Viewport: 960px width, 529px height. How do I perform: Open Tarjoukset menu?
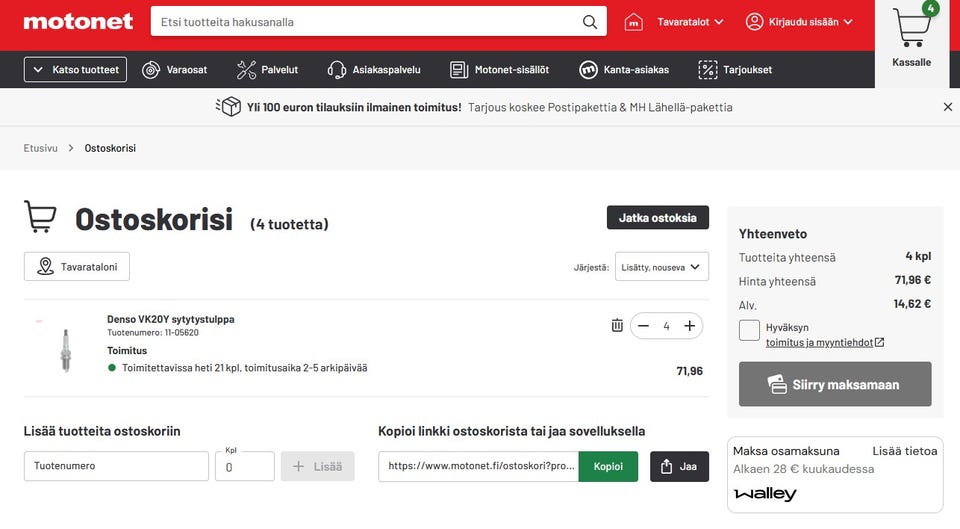[x=735, y=70]
